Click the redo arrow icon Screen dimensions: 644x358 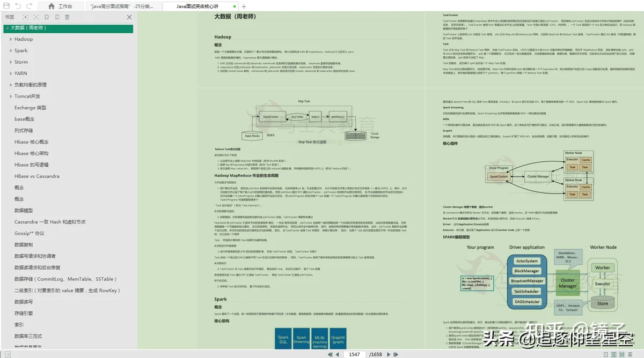coord(29,6)
